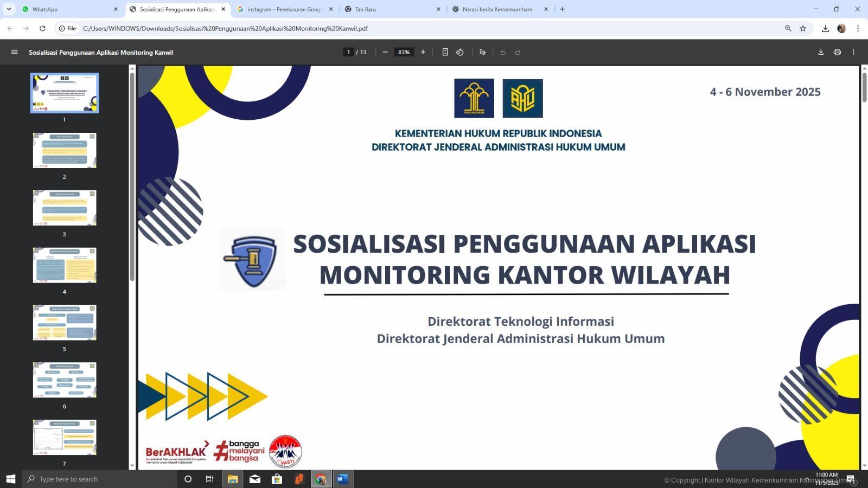The height and width of the screenshot is (488, 868).
Task: Select page 4 thumbnail in sidebar
Action: [x=65, y=266]
